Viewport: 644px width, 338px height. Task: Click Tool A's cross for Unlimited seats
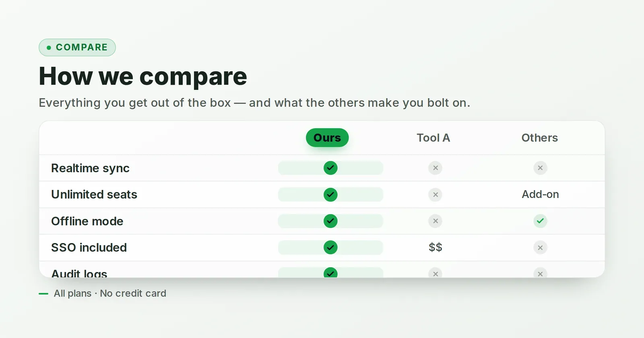[x=435, y=194]
